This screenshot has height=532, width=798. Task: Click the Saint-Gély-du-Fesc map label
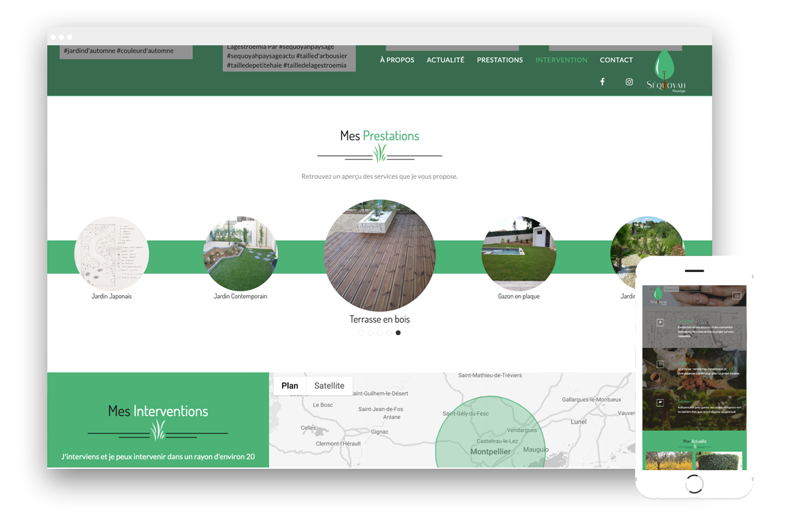pos(465,414)
